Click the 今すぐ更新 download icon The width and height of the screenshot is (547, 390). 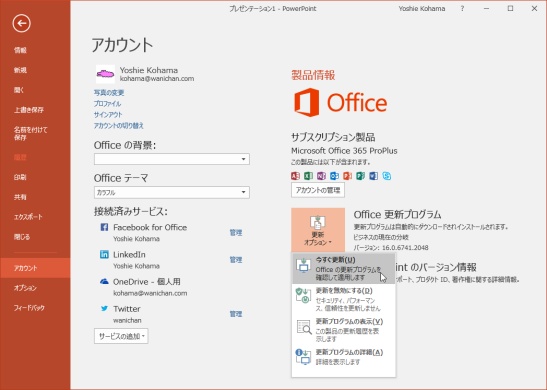tap(304, 266)
